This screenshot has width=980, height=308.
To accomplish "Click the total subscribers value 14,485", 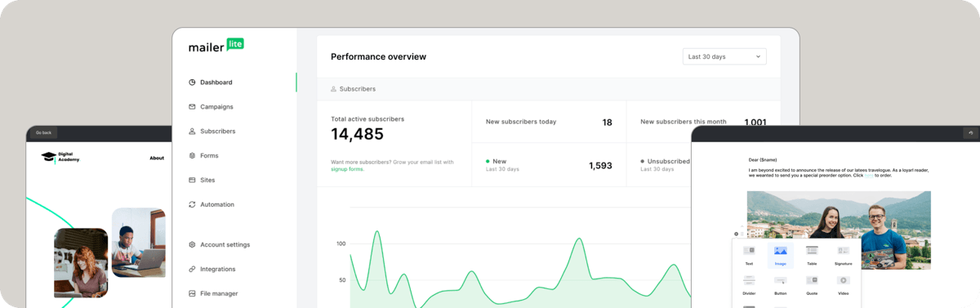I will [357, 134].
